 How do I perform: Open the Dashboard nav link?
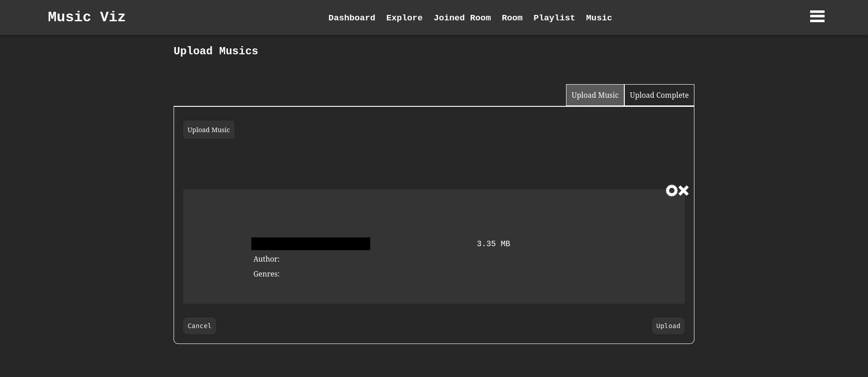tap(352, 18)
